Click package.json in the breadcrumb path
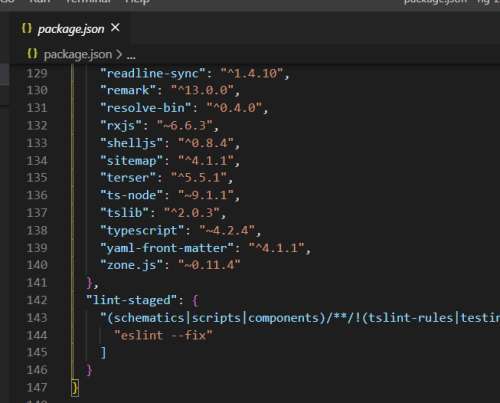 [78, 54]
